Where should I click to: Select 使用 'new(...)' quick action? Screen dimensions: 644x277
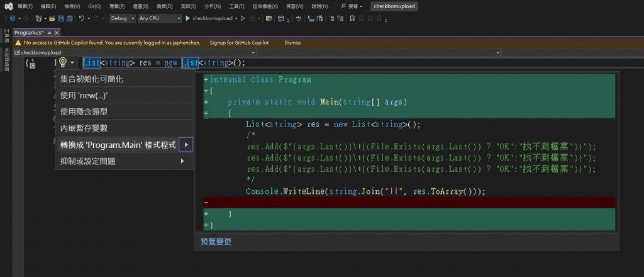click(125, 95)
